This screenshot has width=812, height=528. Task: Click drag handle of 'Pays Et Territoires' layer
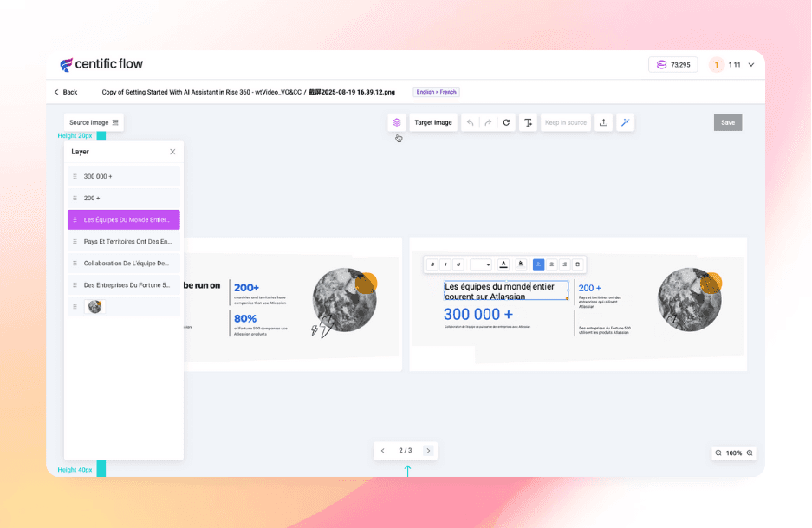[75, 242]
